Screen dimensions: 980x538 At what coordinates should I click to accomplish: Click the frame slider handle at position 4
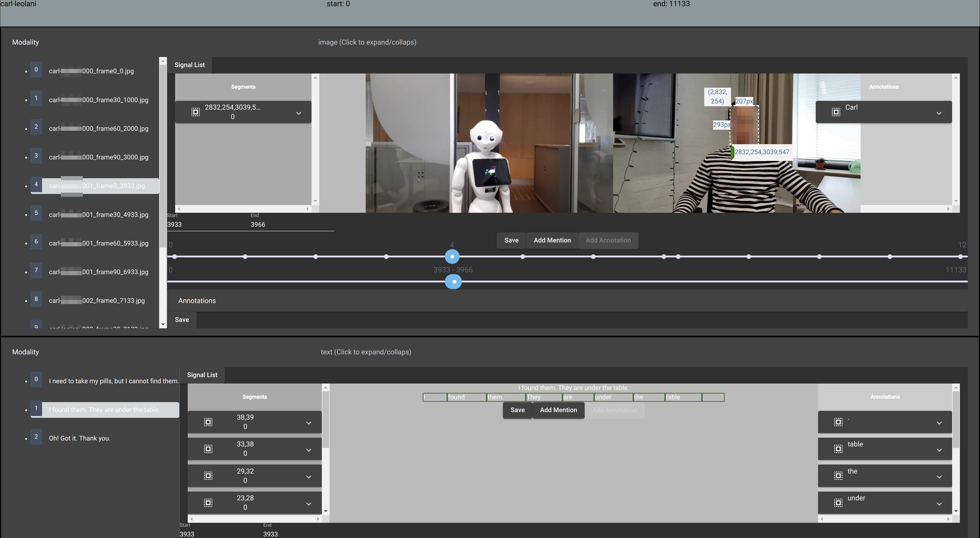point(452,256)
